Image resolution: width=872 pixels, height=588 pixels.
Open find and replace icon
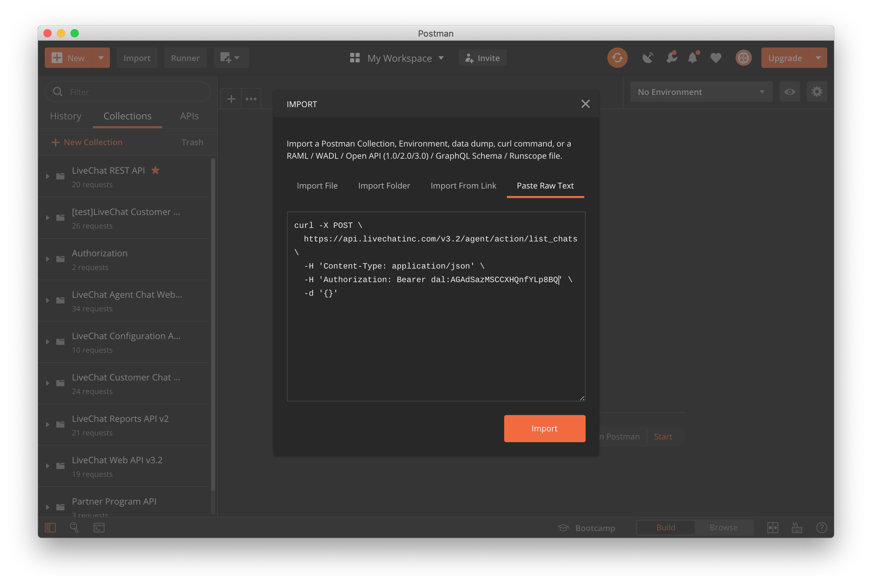[74, 528]
